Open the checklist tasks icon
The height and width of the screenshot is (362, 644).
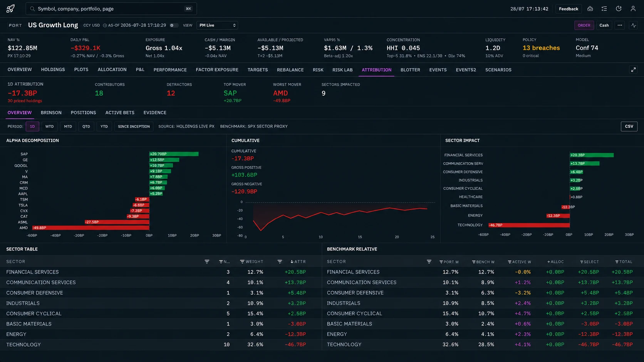[x=604, y=8]
